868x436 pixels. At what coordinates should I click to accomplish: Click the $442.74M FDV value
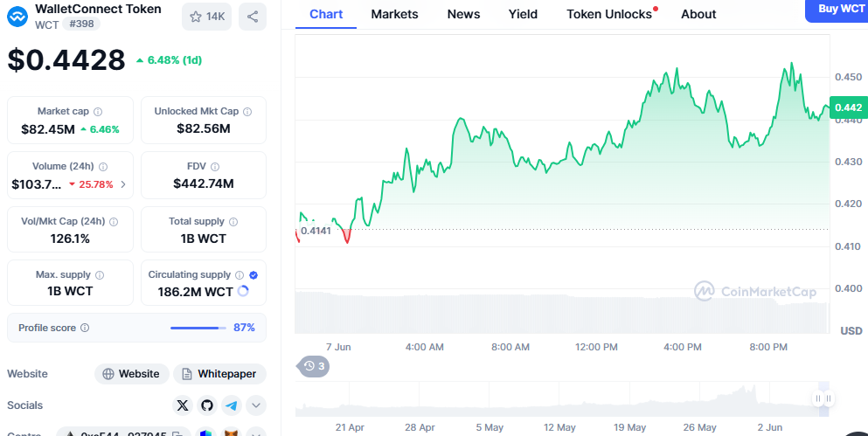click(204, 183)
